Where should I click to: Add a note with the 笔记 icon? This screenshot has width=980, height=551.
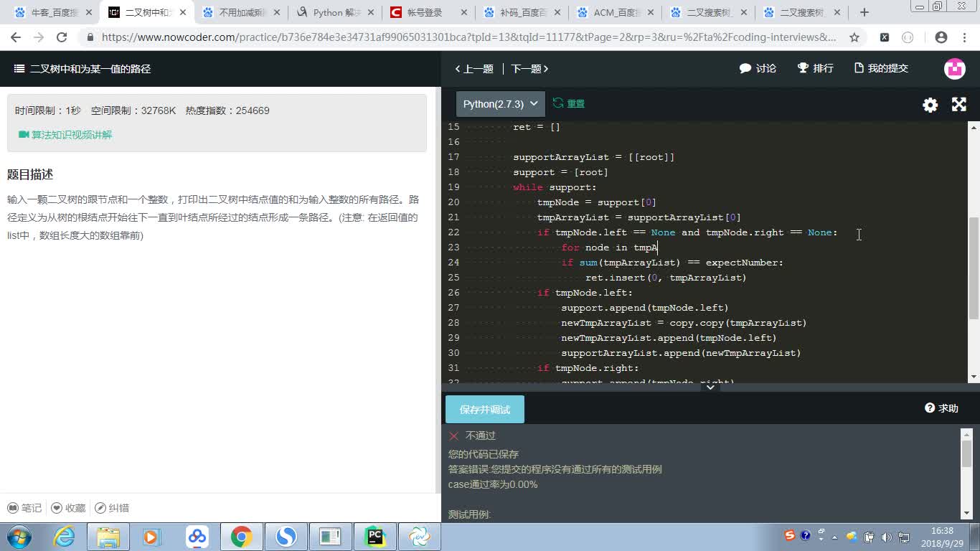pos(24,508)
